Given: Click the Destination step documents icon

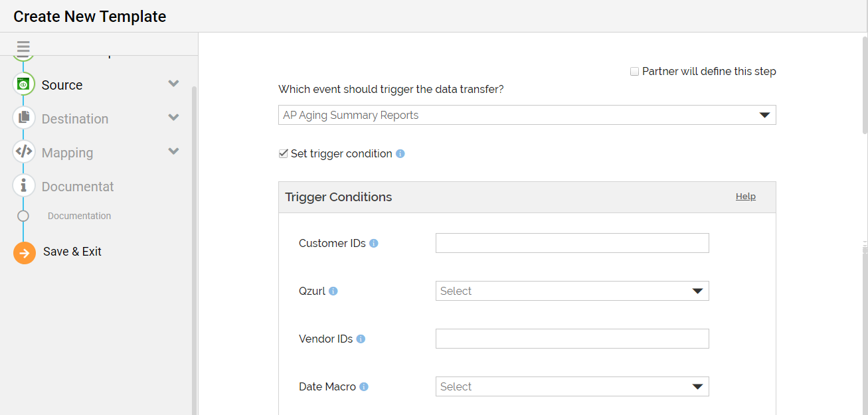Looking at the screenshot, I should coord(23,118).
